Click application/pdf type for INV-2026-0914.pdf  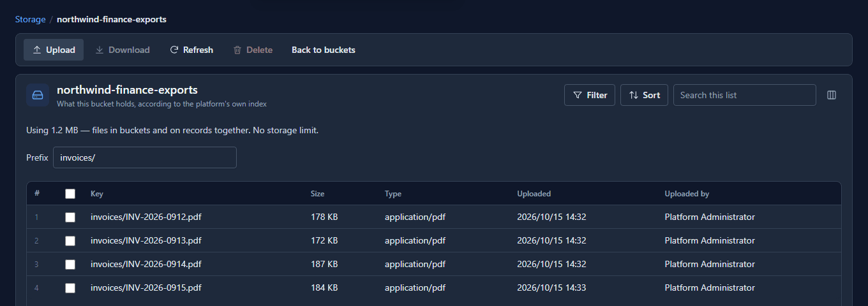[x=415, y=264]
